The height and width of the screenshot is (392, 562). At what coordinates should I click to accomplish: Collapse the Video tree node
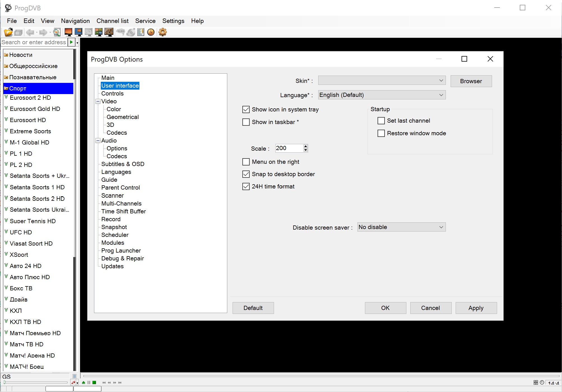click(98, 101)
